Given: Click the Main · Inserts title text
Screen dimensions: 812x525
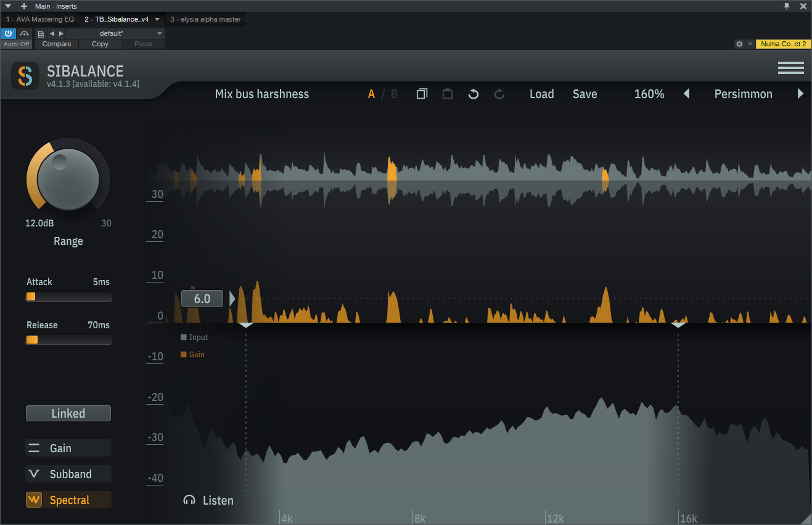Looking at the screenshot, I should [56, 6].
